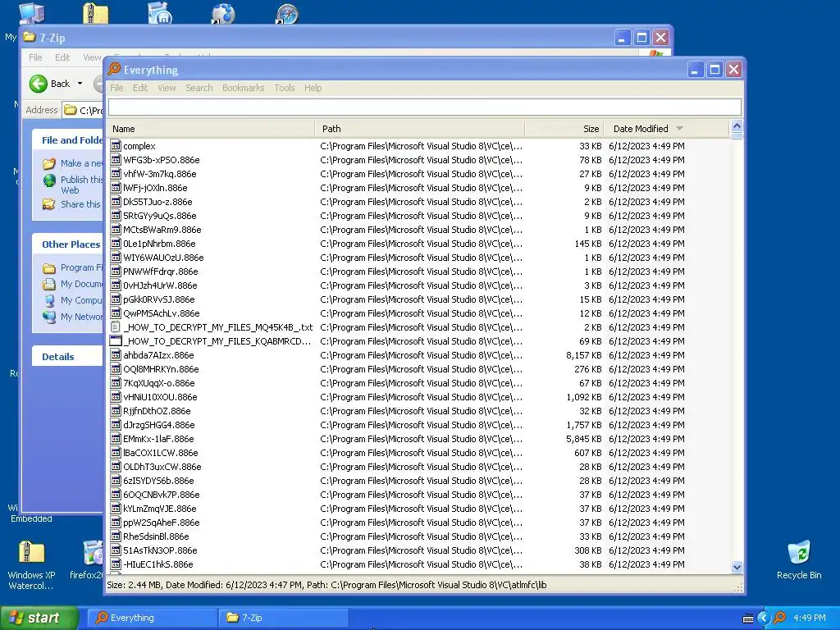The width and height of the screenshot is (840, 630).
Task: Sort results by Size column header
Action: click(564, 129)
